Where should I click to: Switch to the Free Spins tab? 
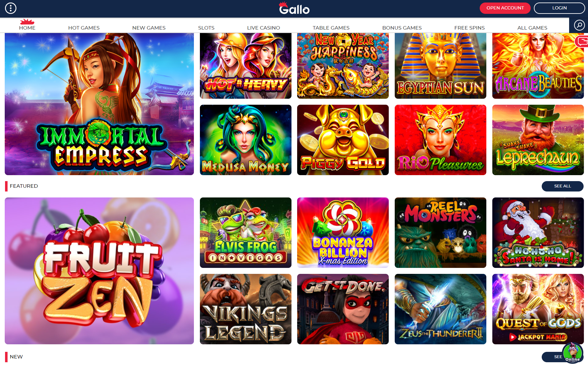pyautogui.click(x=469, y=28)
